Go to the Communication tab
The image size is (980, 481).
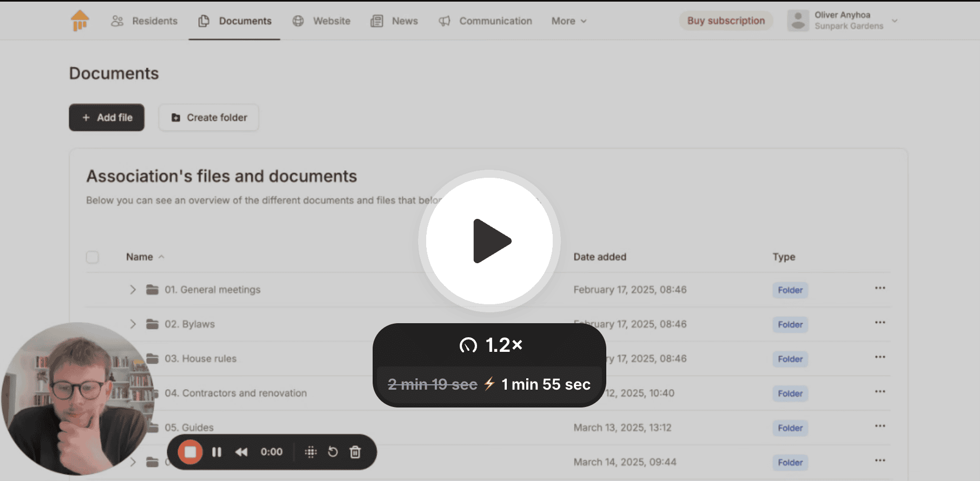click(485, 21)
